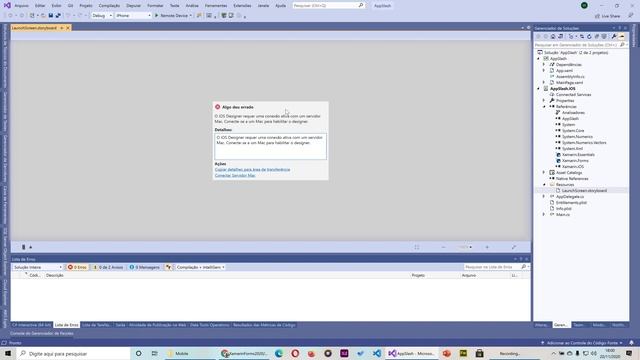
Task: Open the Depurar menu
Action: 133,6
